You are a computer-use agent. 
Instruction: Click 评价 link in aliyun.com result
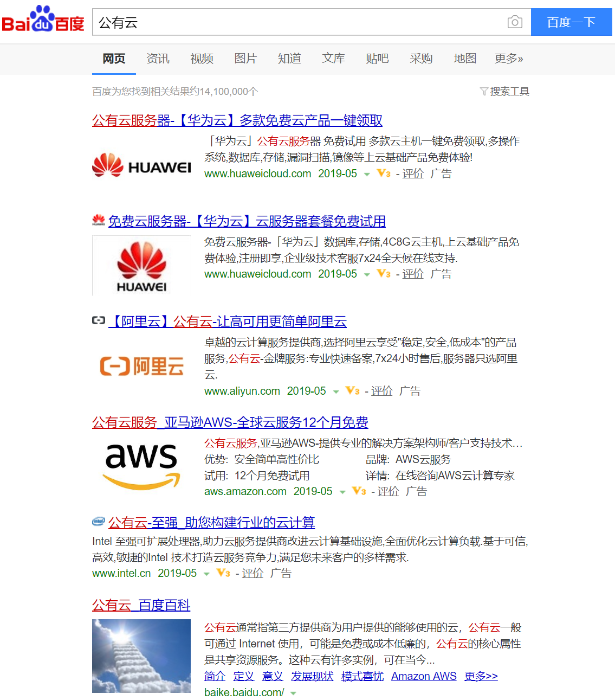382,391
